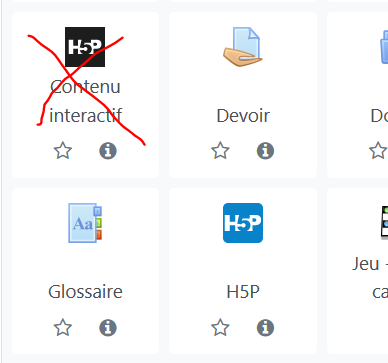Star the partially visible third activity
This screenshot has width=388, height=363.
(378, 150)
